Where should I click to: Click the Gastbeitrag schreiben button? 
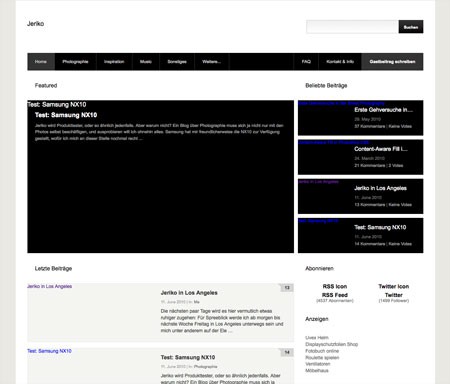(392, 62)
